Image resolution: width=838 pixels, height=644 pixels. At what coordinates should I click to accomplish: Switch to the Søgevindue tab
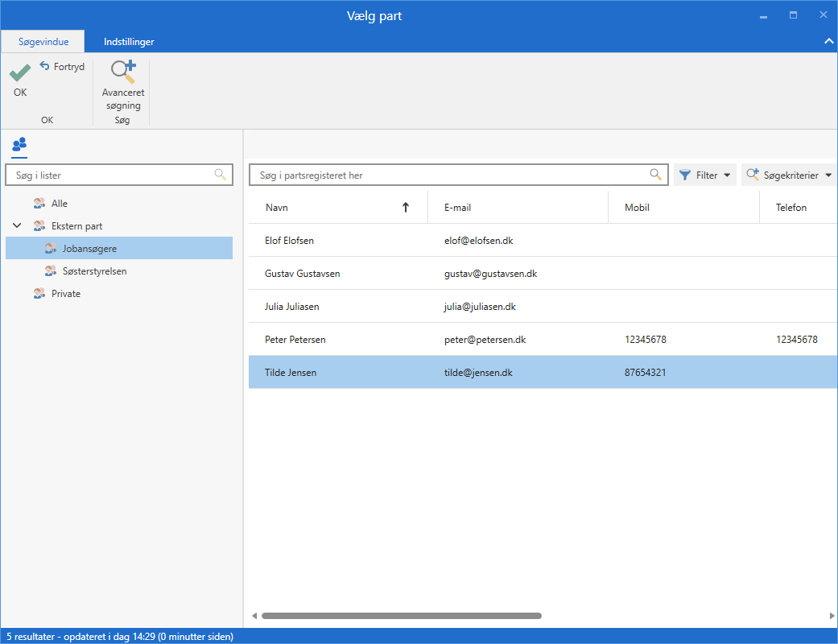[x=43, y=42]
